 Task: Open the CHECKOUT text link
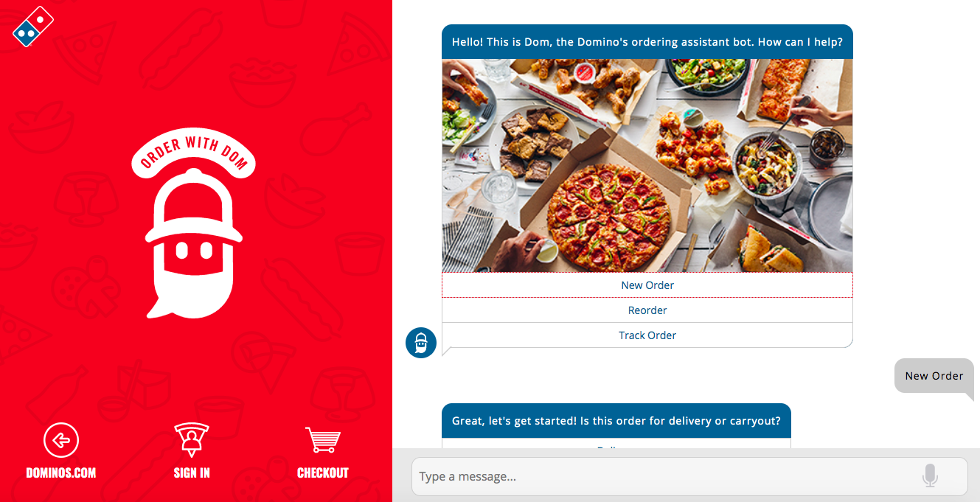click(323, 473)
